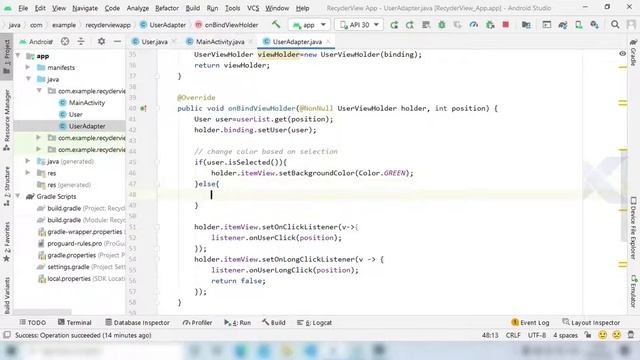The image size is (640, 360).
Task: Click the red Stop button
Action: pos(506,25)
